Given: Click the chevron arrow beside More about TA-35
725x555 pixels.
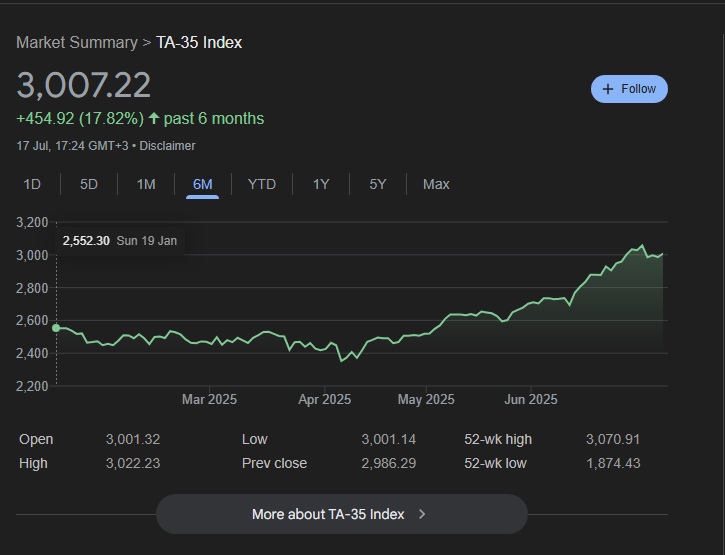Looking at the screenshot, I should pos(422,514).
